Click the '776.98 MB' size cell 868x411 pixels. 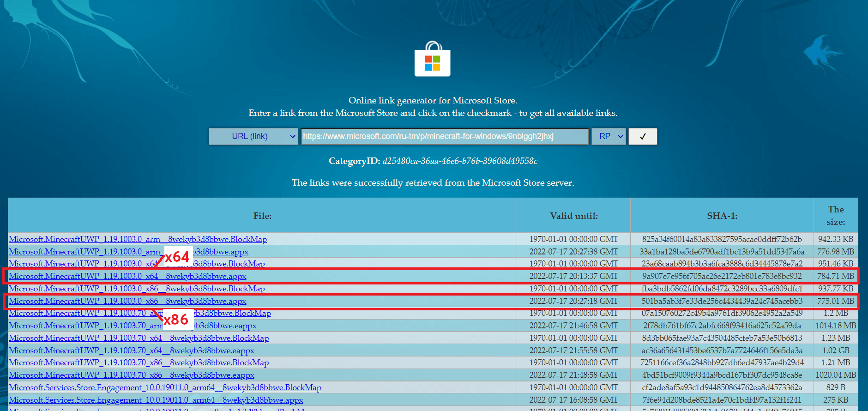tap(836, 252)
